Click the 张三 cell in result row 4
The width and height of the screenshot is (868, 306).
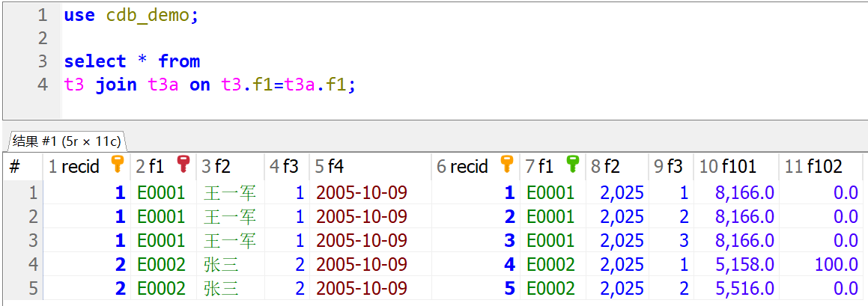coord(218,265)
